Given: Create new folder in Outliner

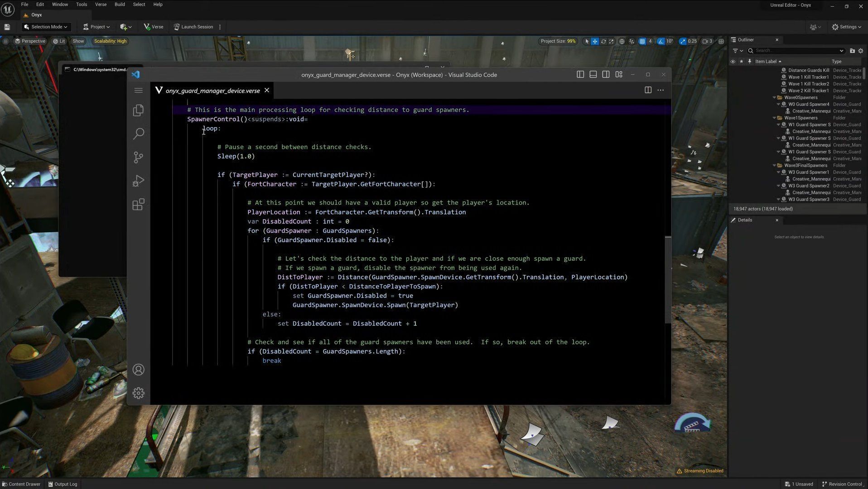Looking at the screenshot, I should 852,51.
